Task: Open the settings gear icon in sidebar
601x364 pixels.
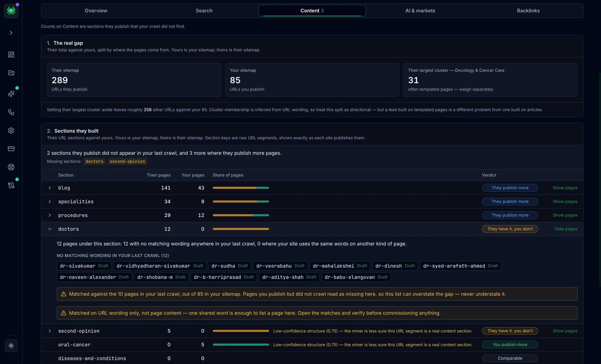Action: coord(11,130)
